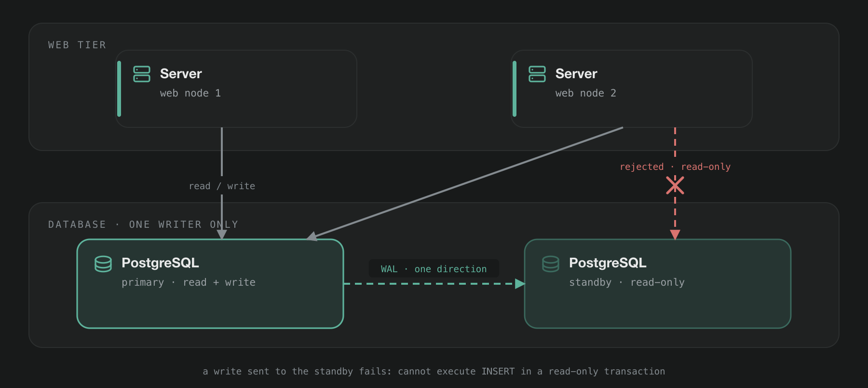Click the 'Server' title of web node 2
Viewport: 868px width, 388px height.
pos(576,73)
